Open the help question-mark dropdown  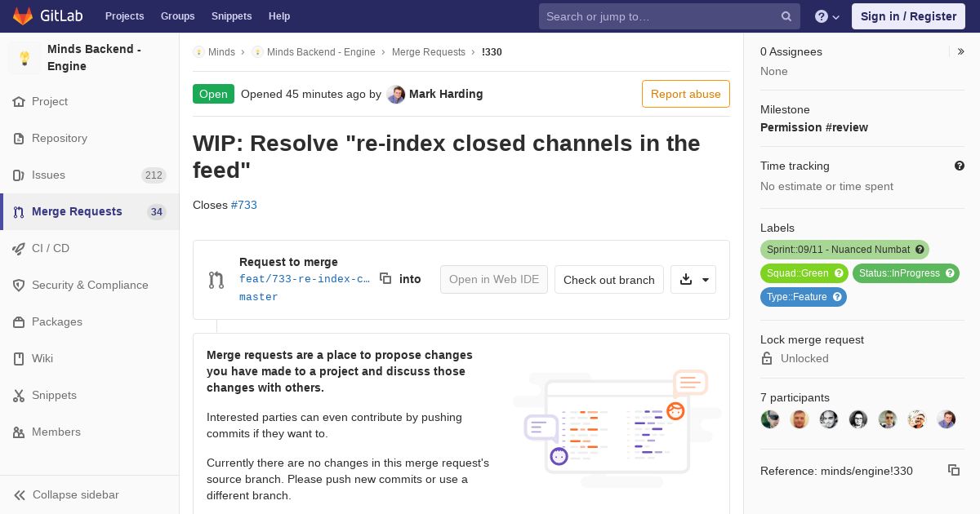tap(827, 16)
